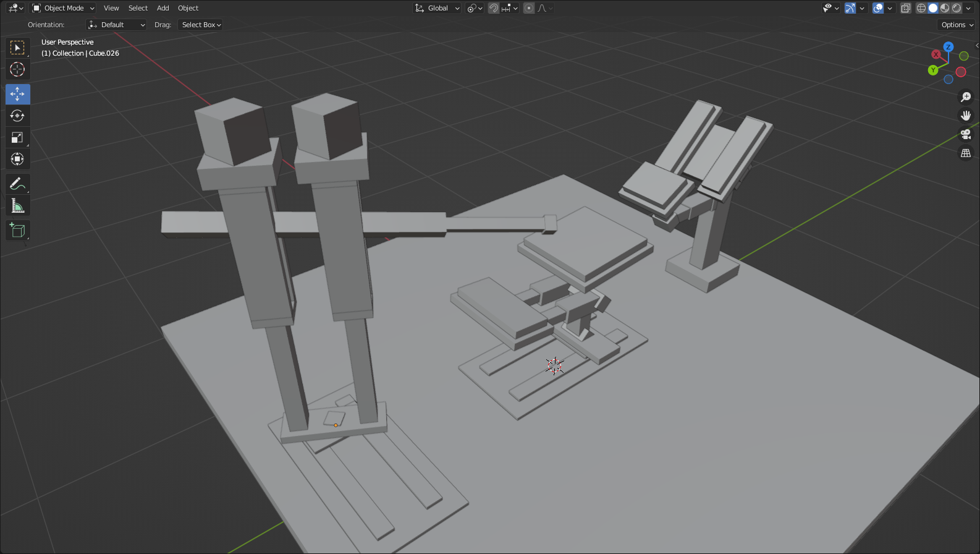Viewport: 980px width, 554px height.
Task: Click the Options button
Action: tap(957, 25)
